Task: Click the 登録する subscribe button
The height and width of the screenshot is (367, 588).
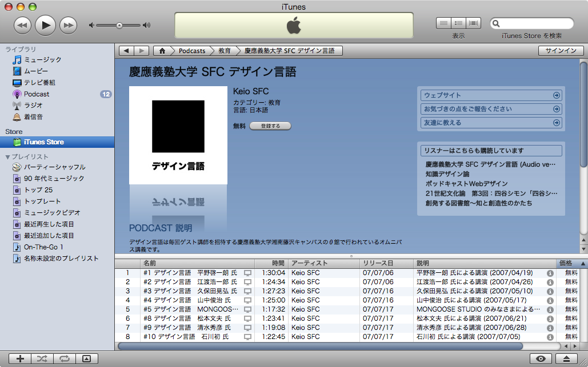Action: click(270, 126)
